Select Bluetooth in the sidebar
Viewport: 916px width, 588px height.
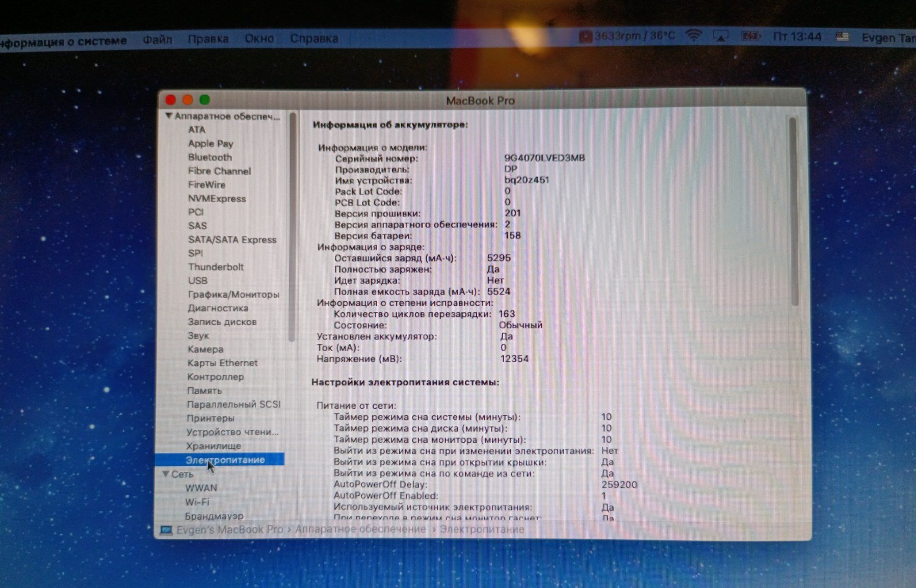point(210,157)
